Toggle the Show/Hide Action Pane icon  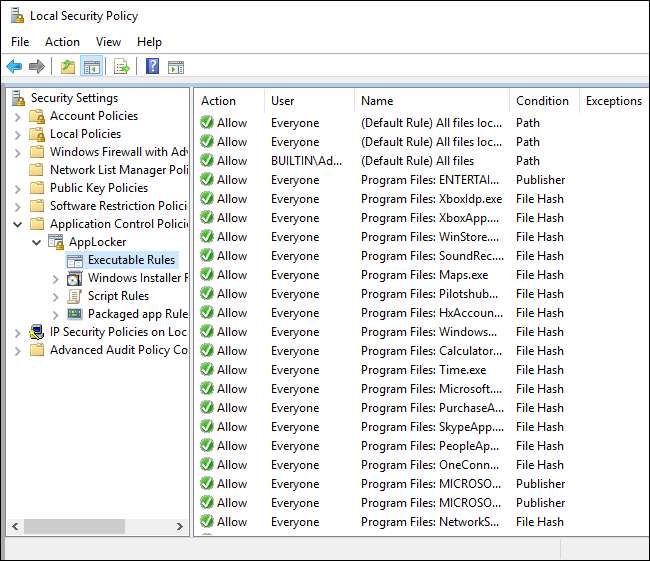[176, 67]
